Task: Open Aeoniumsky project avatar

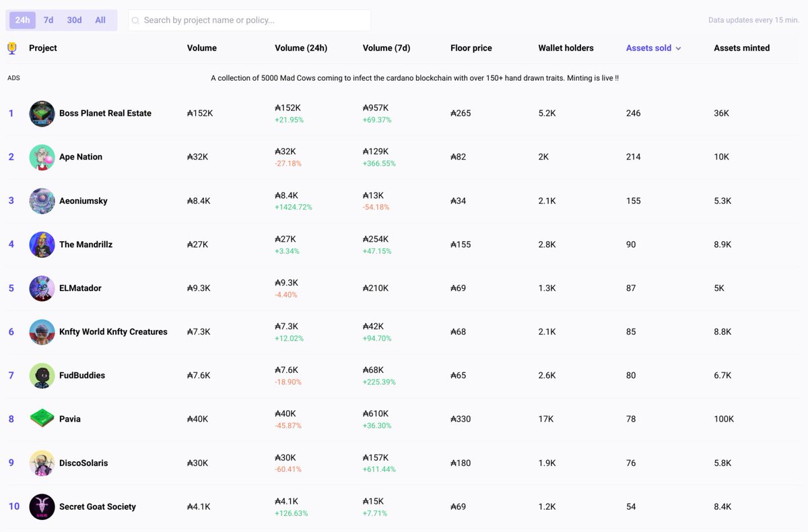Action: 42,201
